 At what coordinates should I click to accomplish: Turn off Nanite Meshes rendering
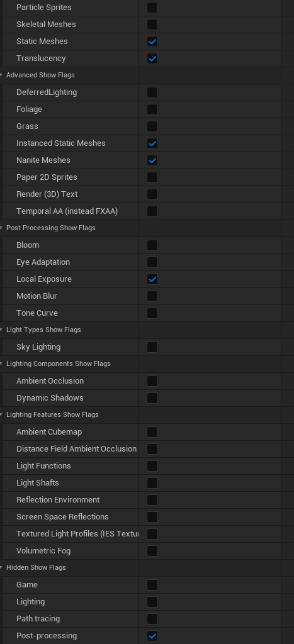152,160
